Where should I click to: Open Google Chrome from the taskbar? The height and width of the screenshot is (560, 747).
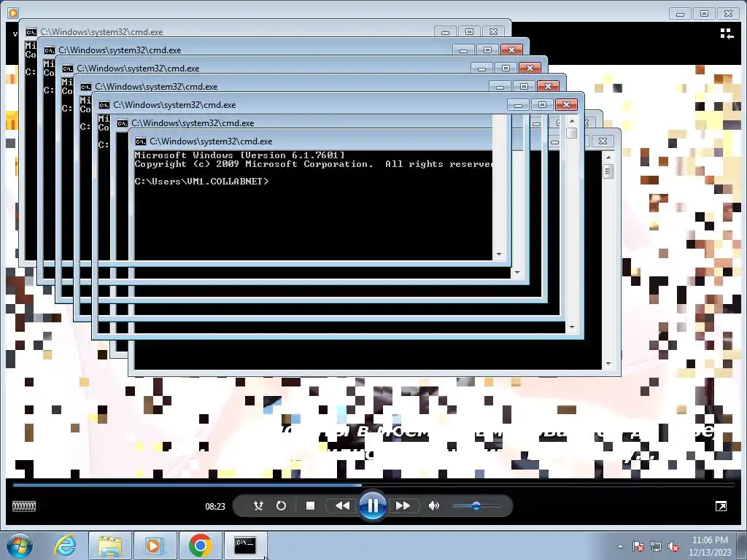tap(200, 545)
